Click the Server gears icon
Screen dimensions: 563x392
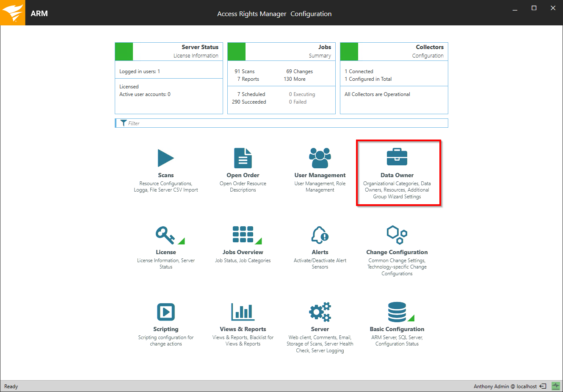coord(320,312)
